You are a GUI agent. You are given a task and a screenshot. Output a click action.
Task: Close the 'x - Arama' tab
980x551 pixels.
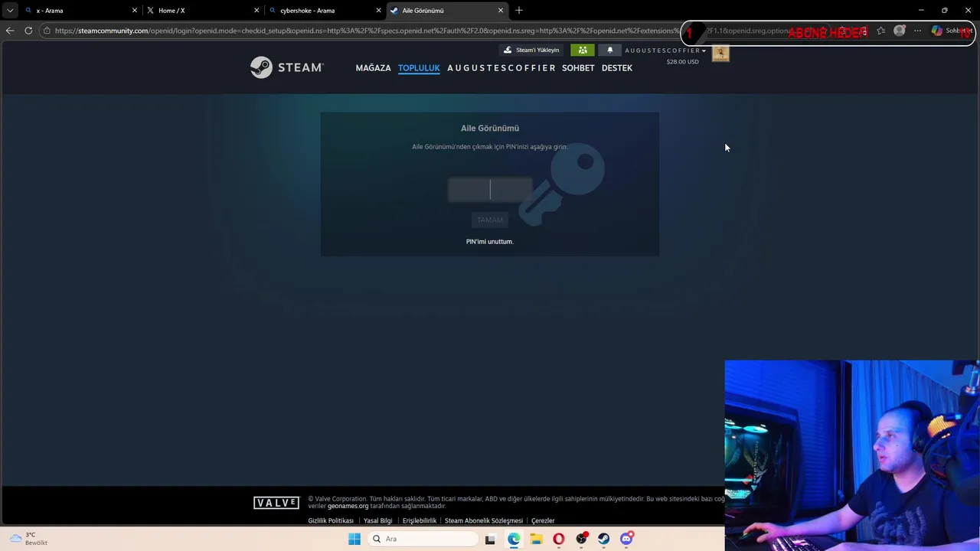(135, 11)
